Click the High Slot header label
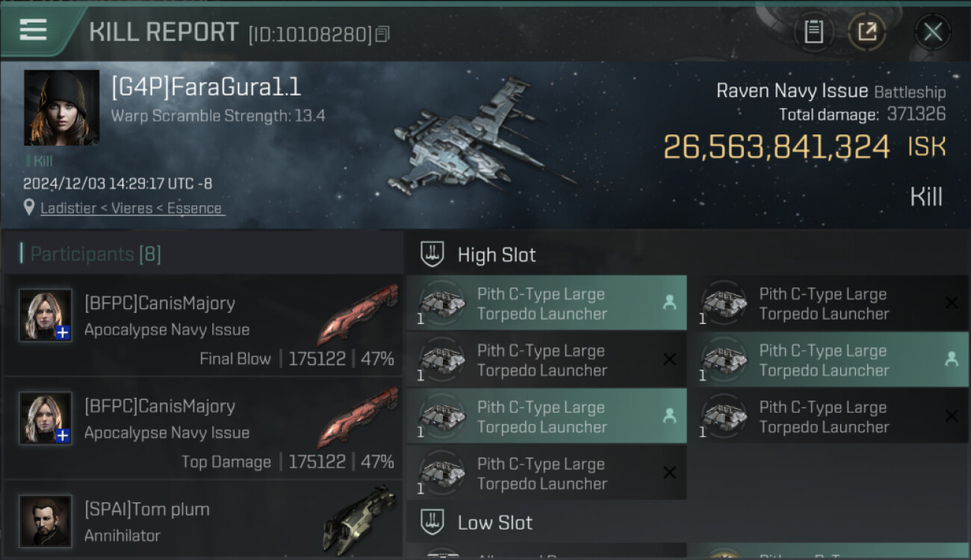This screenshot has width=971, height=560. coord(497,255)
